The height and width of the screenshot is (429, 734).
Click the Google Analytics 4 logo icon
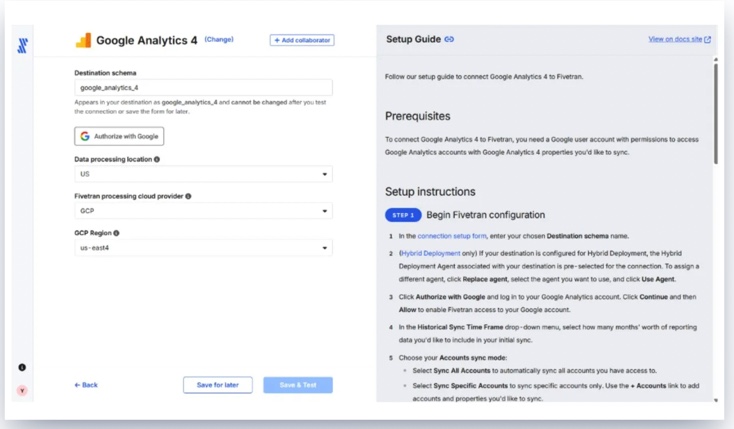tap(83, 40)
